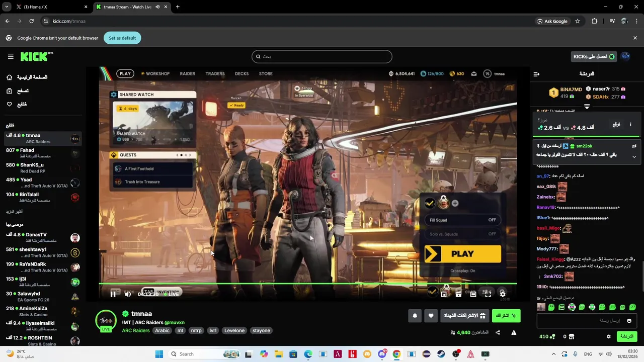Click tmnaa channel avatar
This screenshot has width=644, height=362.
coord(106,320)
